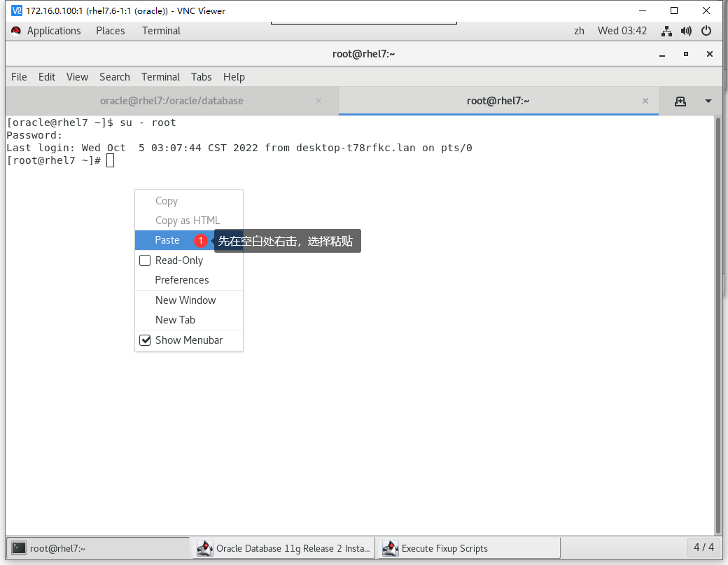Viewport: 728px width, 565px height.
Task: Open the File menu
Action: pos(19,76)
